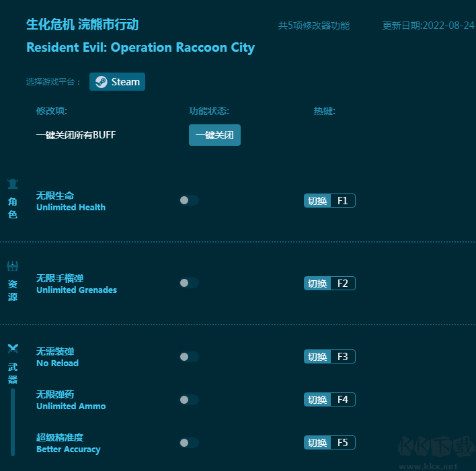Click the F4 hotkey field
This screenshot has width=476, height=471.
click(342, 400)
